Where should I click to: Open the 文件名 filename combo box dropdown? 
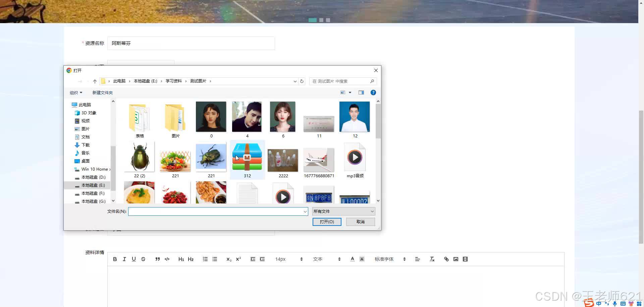[305, 211]
